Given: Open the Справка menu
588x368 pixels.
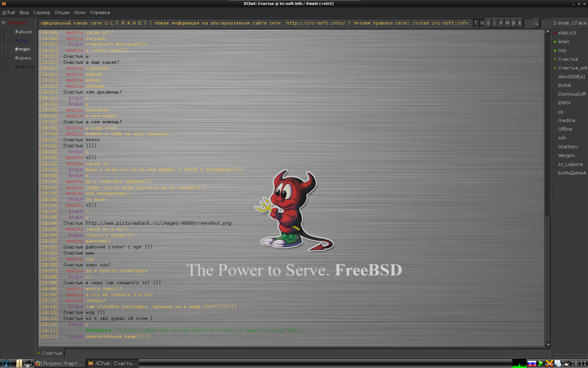Looking at the screenshot, I should tap(100, 12).
